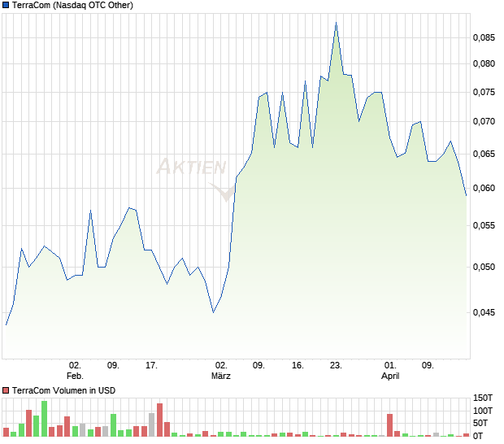Click the 'Feb.' month label

coord(75,376)
